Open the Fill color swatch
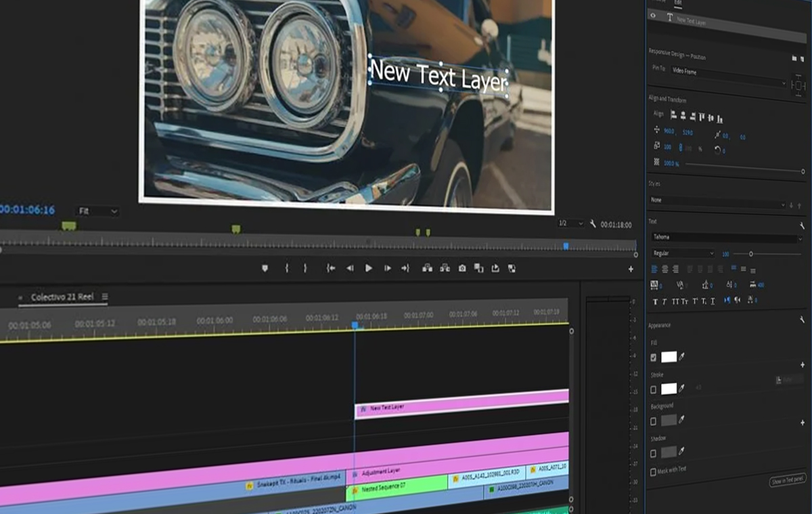The width and height of the screenshot is (812, 514). point(669,357)
